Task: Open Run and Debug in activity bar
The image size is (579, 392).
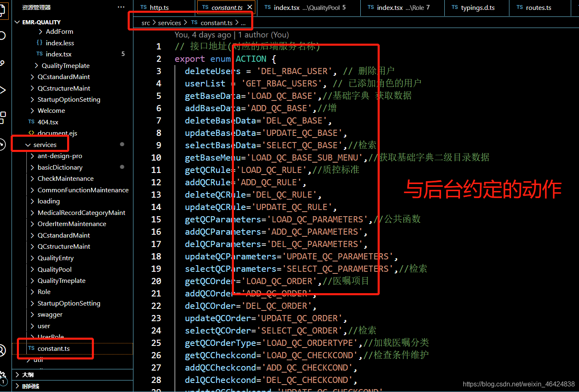Action: point(2,90)
